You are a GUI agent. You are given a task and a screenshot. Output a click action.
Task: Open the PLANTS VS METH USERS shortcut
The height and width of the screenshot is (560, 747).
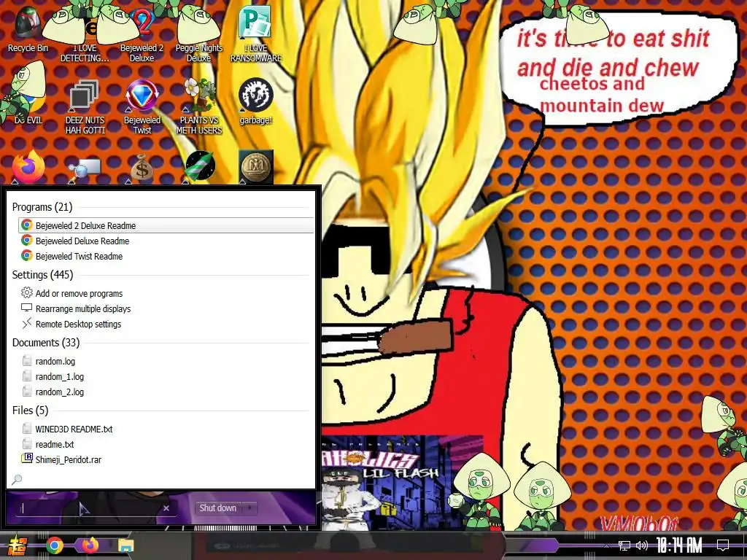point(198,107)
